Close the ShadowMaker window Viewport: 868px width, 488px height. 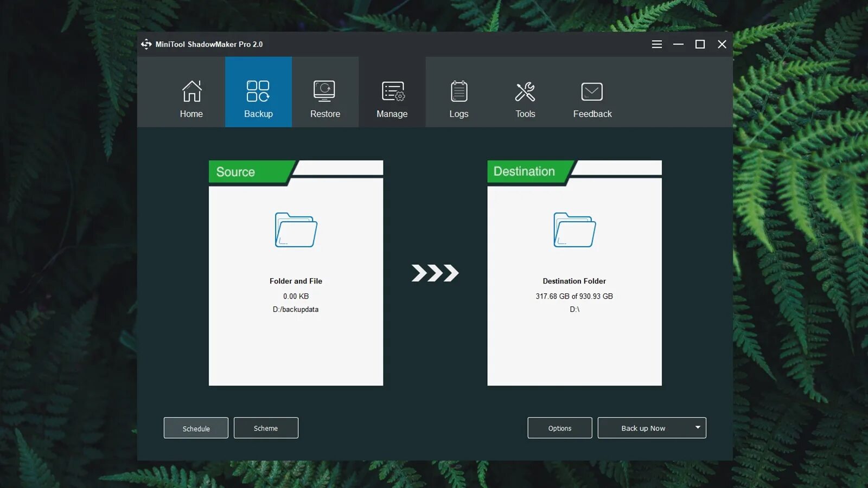(722, 44)
